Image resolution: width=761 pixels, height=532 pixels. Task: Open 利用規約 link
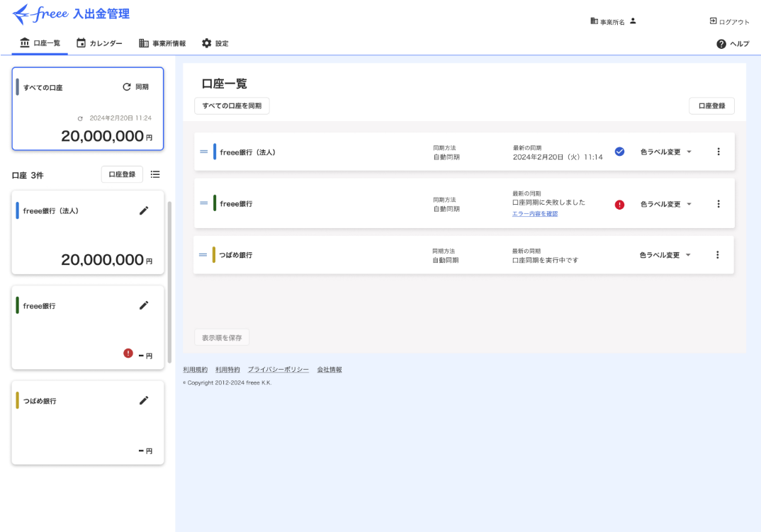(x=195, y=369)
